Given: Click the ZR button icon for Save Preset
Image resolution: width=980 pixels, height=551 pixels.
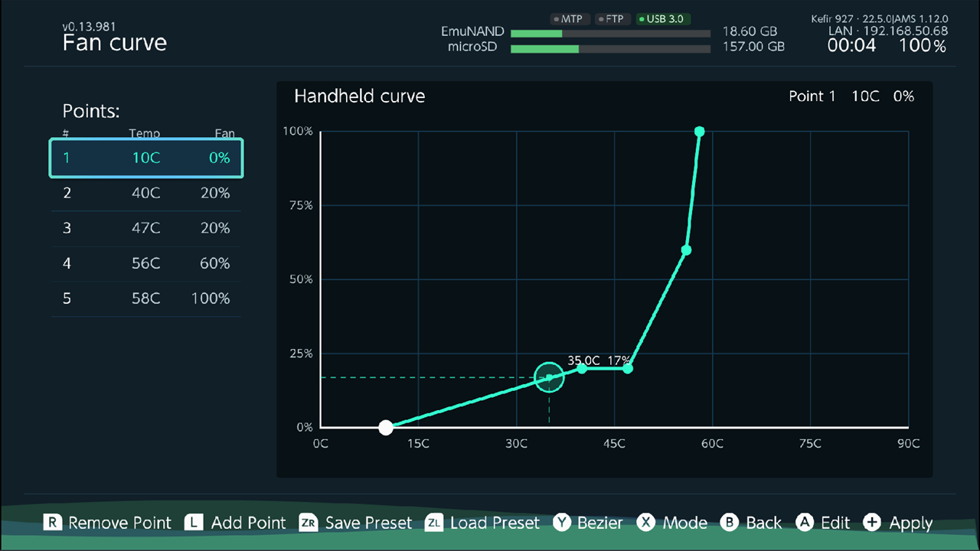Looking at the screenshot, I should pos(309,523).
